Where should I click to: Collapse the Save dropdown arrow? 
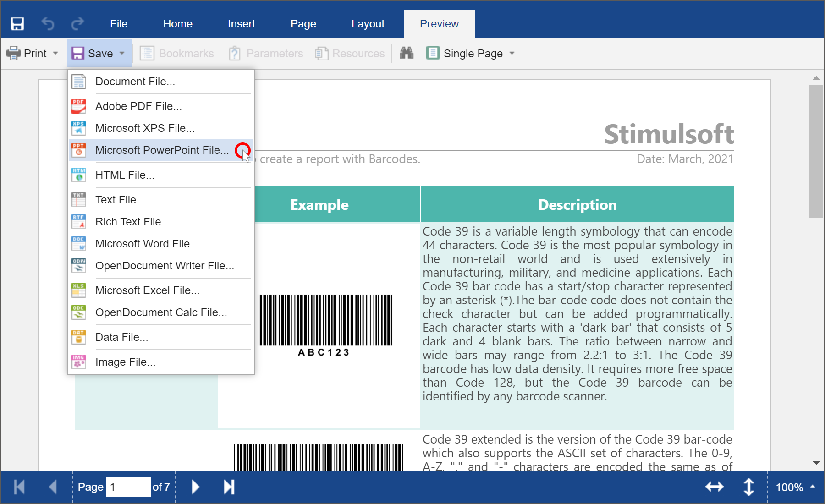pos(122,53)
